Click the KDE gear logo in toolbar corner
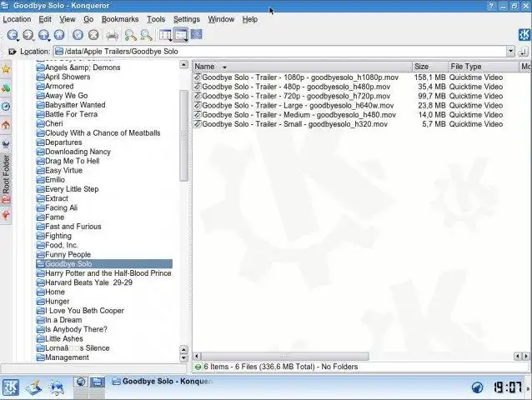The width and height of the screenshot is (532, 400). click(x=524, y=34)
